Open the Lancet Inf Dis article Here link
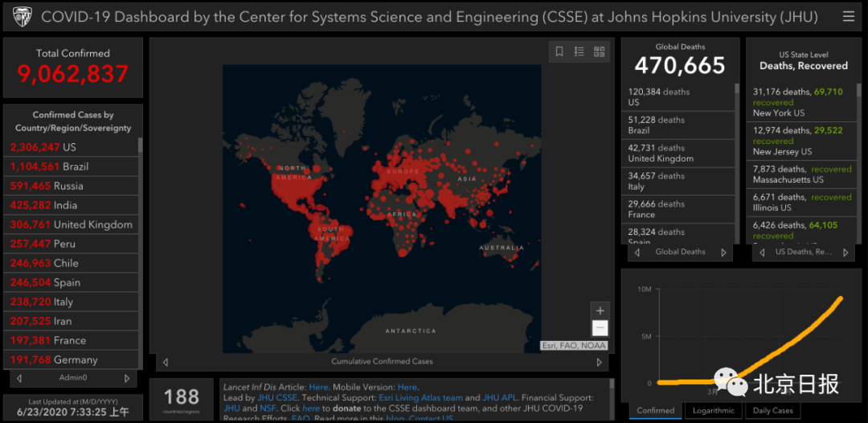The width and height of the screenshot is (868, 423). tap(318, 387)
